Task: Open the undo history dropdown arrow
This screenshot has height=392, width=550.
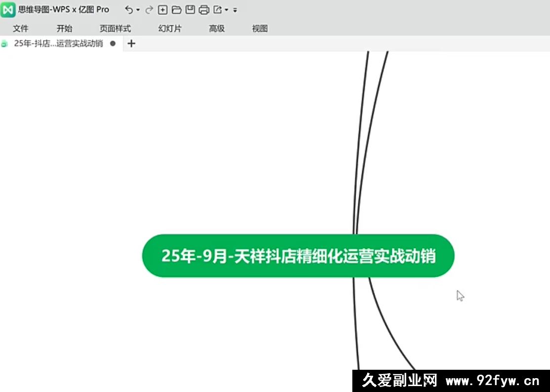Action: [x=138, y=10]
